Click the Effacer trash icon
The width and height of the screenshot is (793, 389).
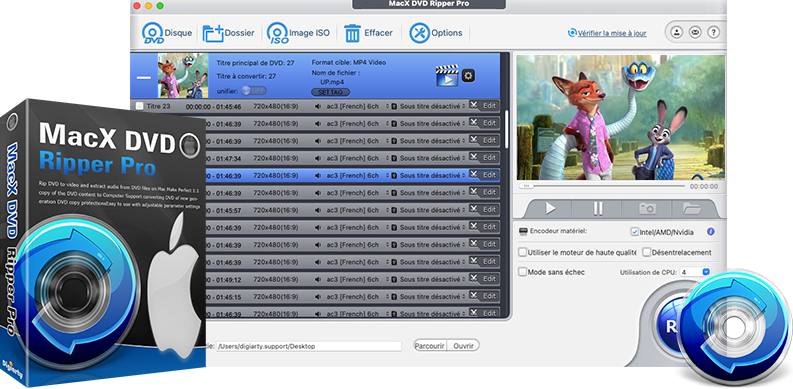click(x=353, y=33)
